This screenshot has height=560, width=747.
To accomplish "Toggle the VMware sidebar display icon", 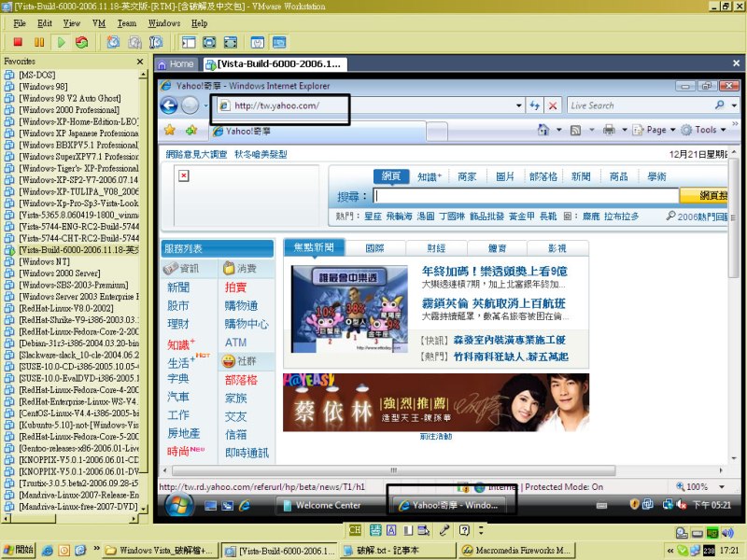I will (189, 42).
